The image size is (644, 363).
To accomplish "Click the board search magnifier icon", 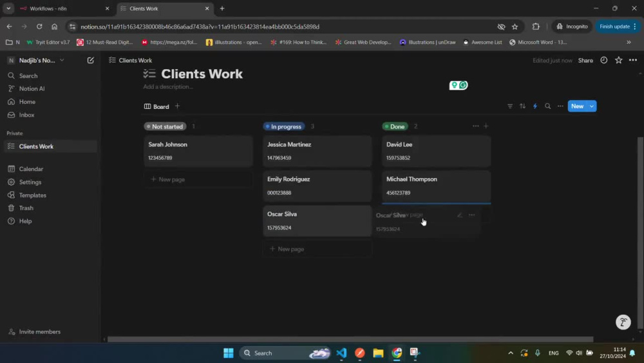I will [547, 106].
